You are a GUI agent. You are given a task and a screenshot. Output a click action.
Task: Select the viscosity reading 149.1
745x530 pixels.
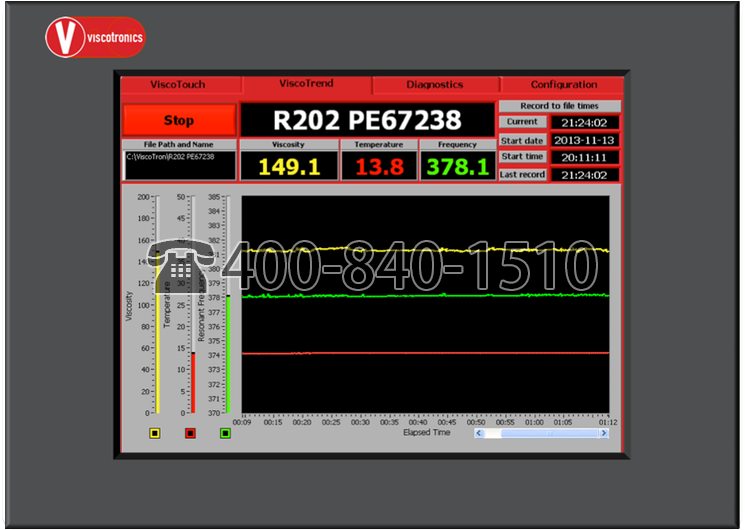pos(288,166)
